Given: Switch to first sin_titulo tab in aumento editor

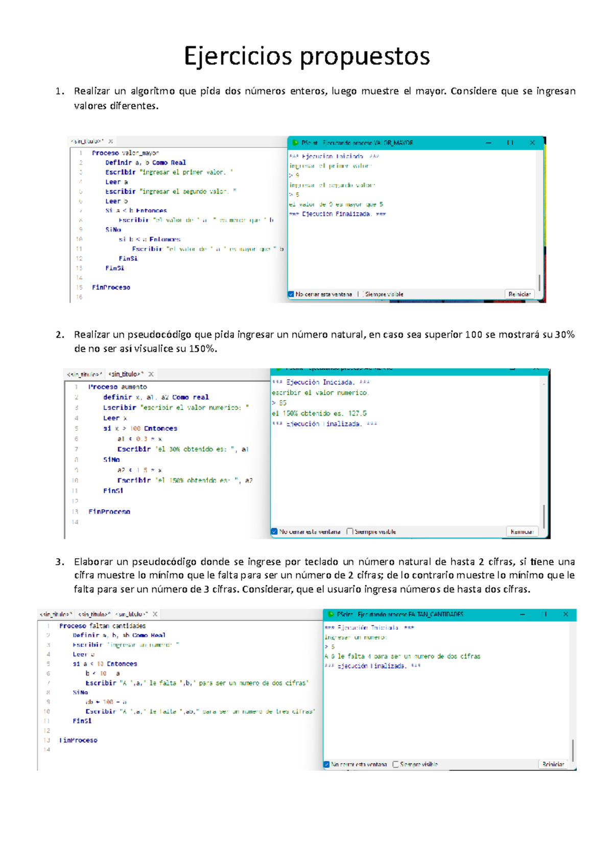Looking at the screenshot, I should (x=84, y=374).
